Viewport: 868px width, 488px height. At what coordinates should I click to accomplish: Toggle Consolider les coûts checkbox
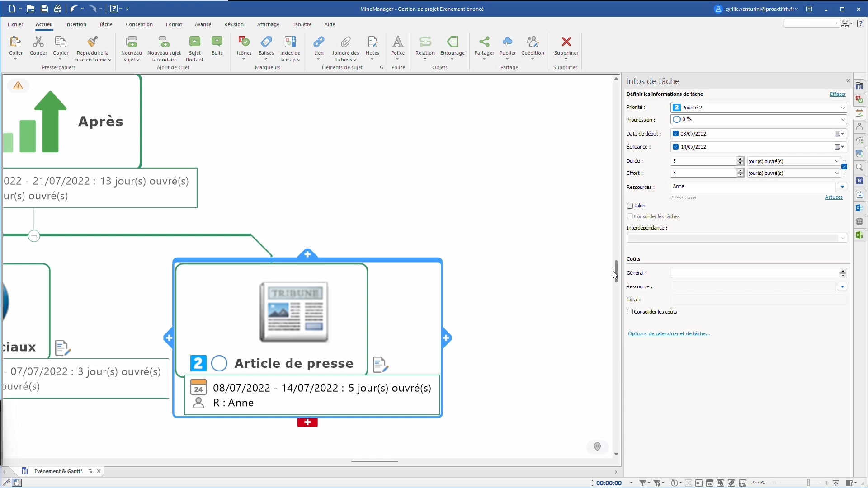[630, 312]
